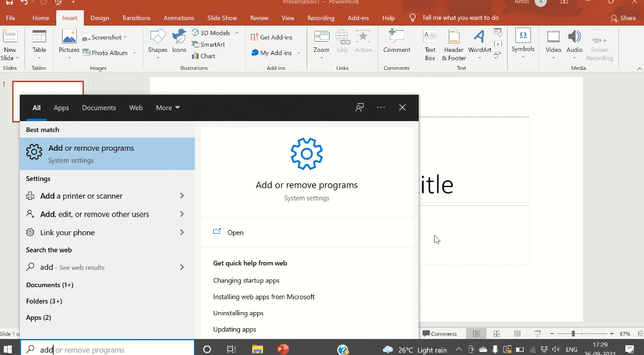
Task: Expand 'add - See web results' arrow
Action: coord(182,267)
